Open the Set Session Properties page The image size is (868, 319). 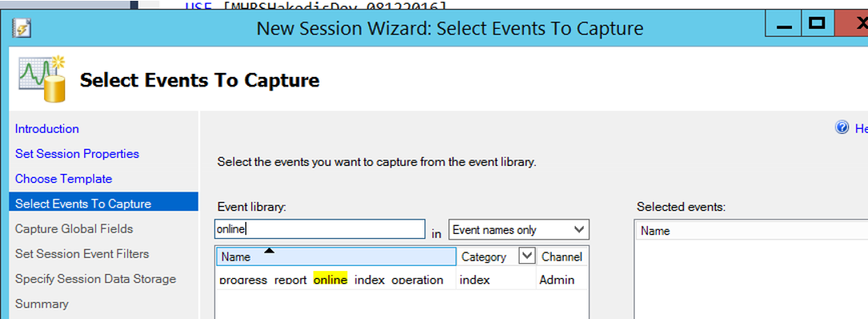(x=77, y=153)
